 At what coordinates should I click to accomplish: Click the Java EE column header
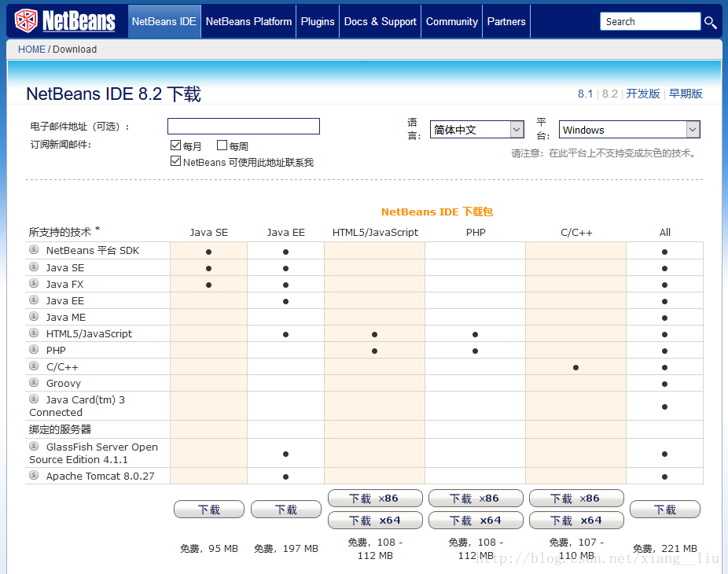[286, 232]
